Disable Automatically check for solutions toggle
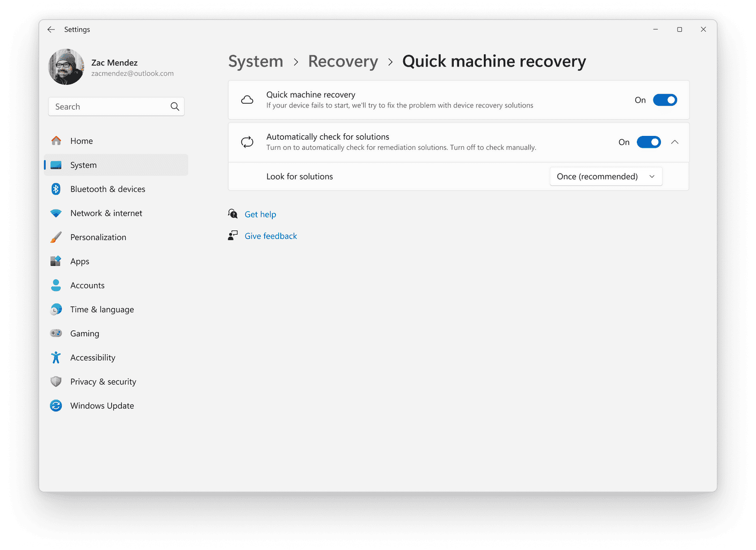 tap(649, 142)
